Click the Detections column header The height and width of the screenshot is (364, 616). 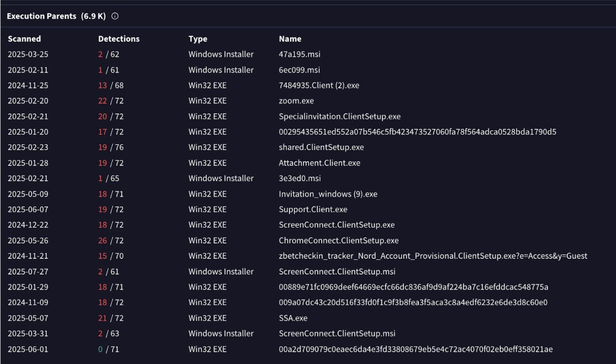click(x=119, y=39)
